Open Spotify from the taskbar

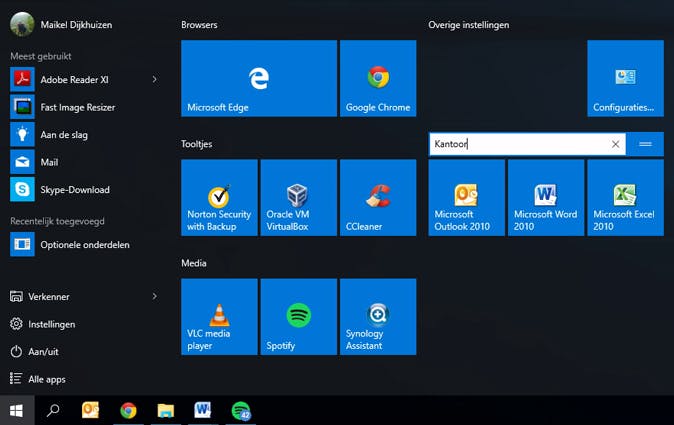point(241,411)
